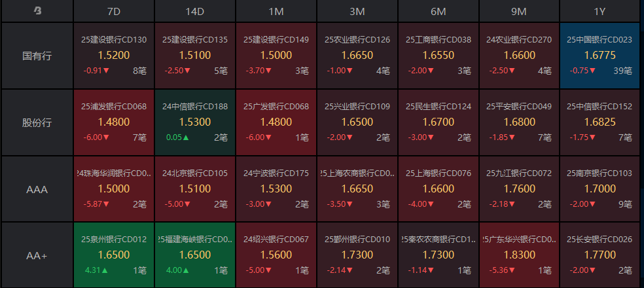This screenshot has height=288, width=644.
Task: Choose the AAA rating row label
Action: point(37,189)
